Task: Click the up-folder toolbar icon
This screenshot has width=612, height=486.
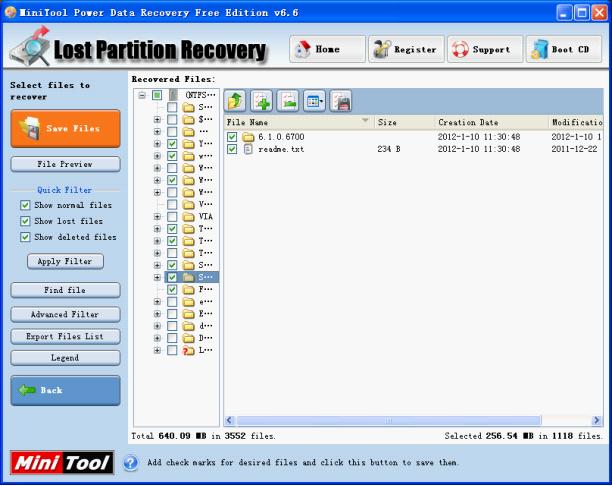Action: pos(235,101)
